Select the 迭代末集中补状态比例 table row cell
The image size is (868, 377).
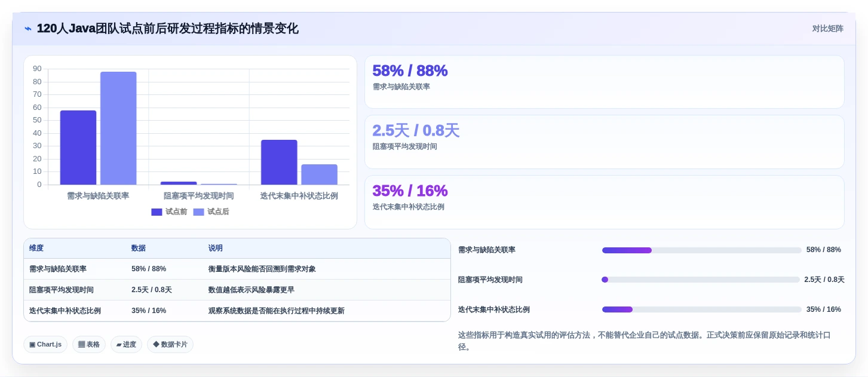65,311
